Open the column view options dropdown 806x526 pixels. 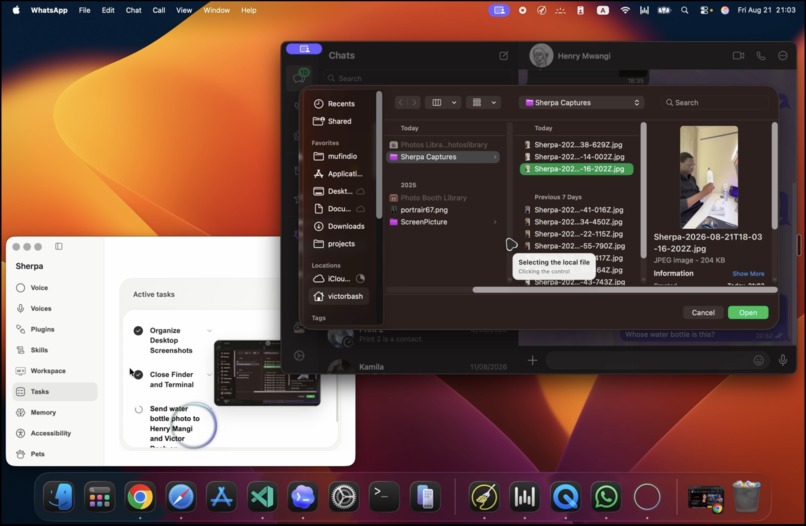443,102
